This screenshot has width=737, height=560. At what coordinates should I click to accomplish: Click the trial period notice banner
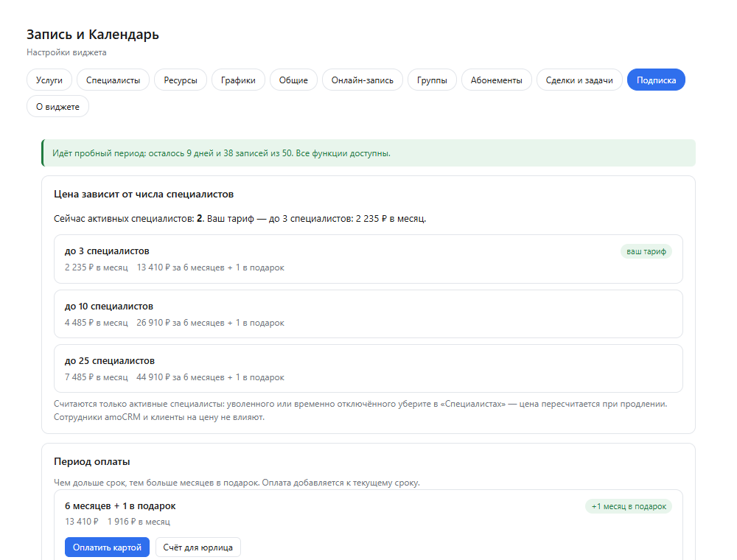368,153
